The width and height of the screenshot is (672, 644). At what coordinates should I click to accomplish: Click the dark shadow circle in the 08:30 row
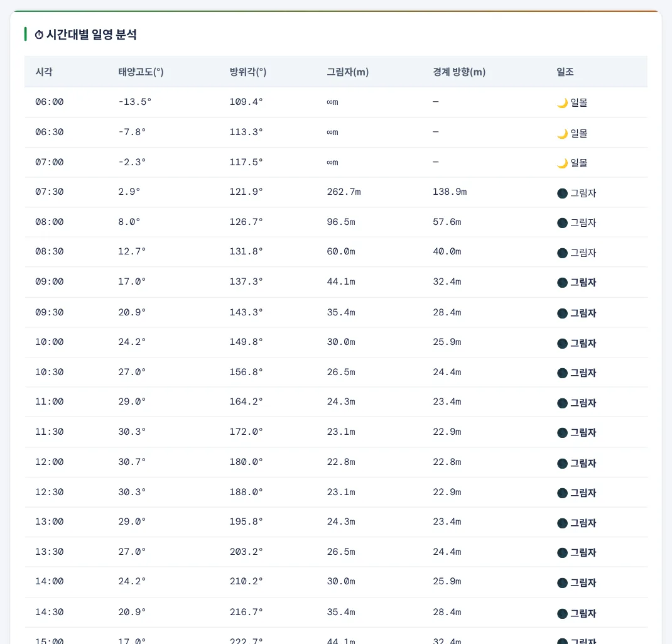tap(562, 253)
